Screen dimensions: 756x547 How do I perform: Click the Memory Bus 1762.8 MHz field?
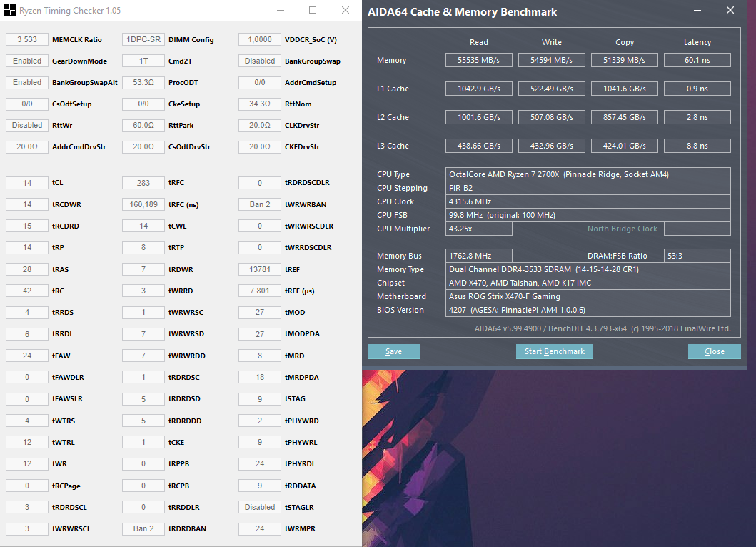coord(479,256)
